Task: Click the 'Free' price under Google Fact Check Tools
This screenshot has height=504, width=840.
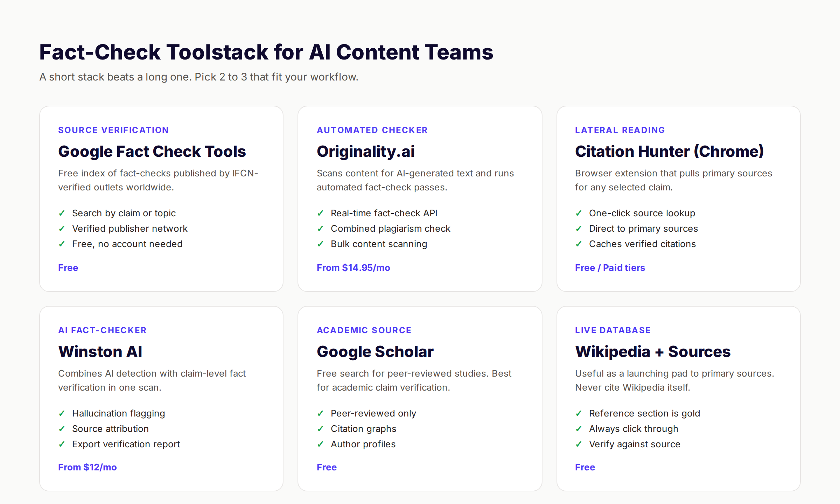Action: (x=68, y=268)
